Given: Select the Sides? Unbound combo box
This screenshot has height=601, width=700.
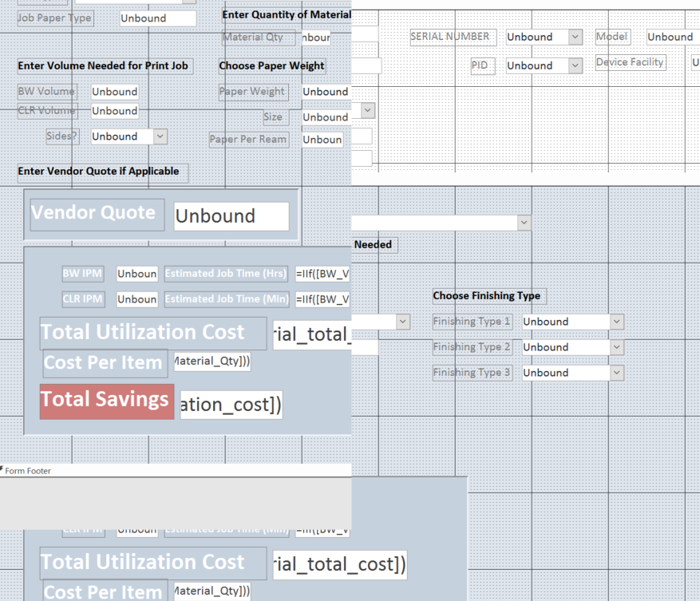Looking at the screenshot, I should [129, 136].
